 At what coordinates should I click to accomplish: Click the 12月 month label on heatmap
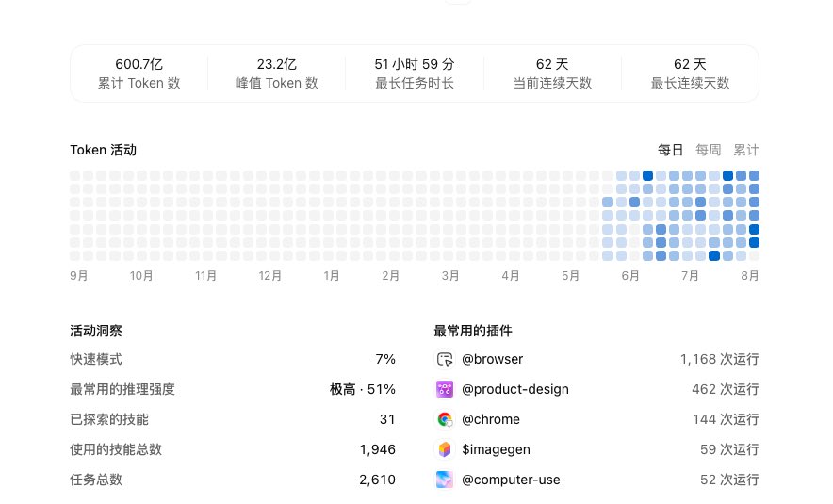269,276
